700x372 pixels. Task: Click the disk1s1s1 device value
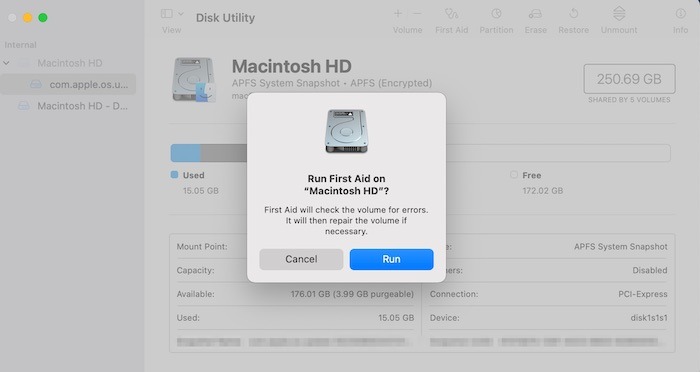coord(649,318)
